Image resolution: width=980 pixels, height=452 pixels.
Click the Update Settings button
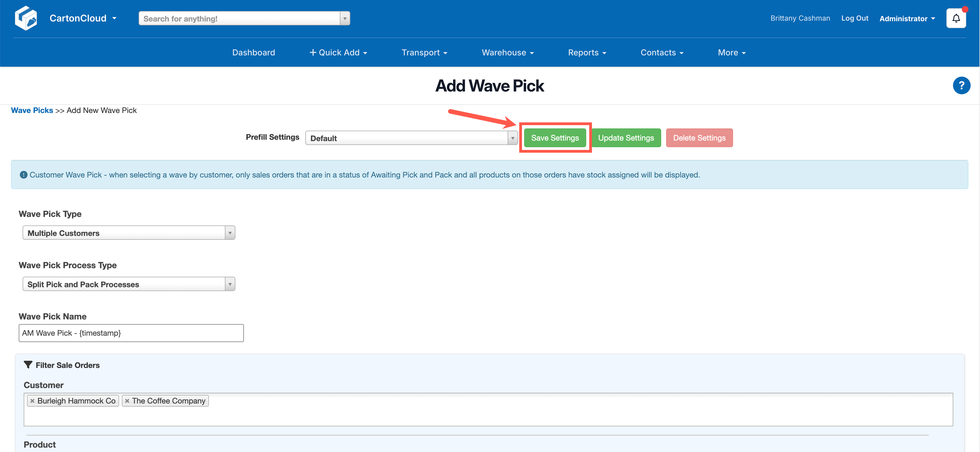[626, 138]
